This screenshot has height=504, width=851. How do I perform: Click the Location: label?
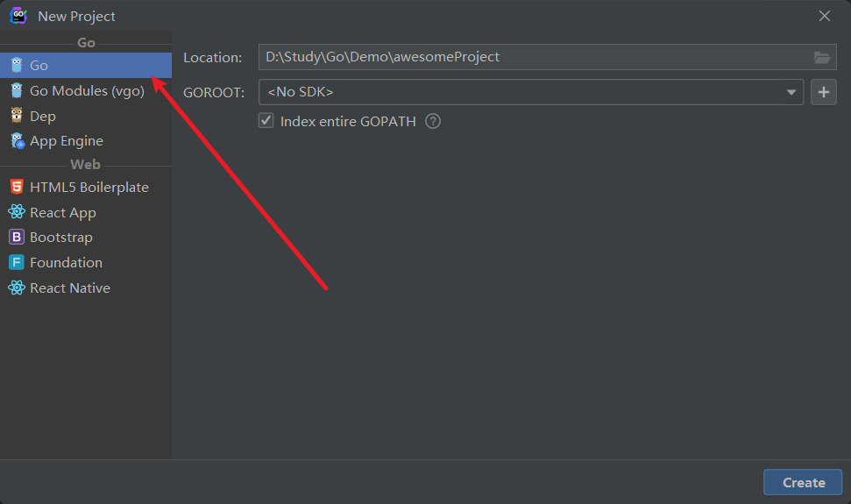click(213, 58)
